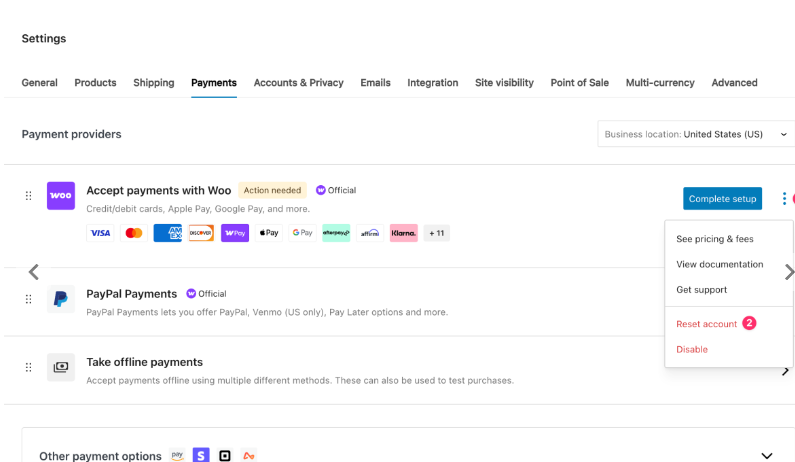
Task: Grab the offline payments drag handle
Action: pyautogui.click(x=28, y=367)
